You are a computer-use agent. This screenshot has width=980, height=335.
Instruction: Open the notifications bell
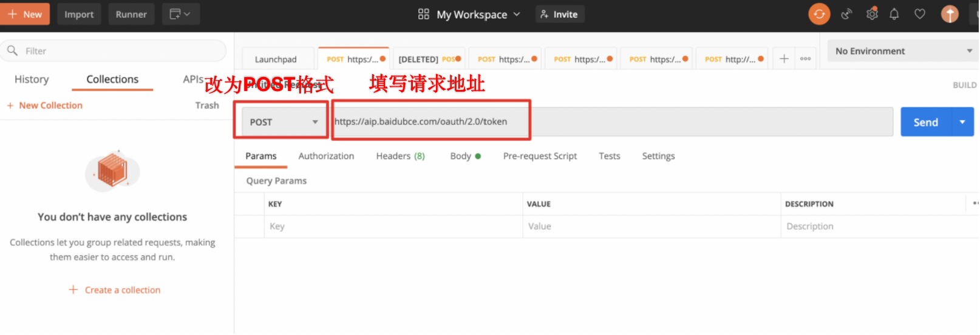[894, 14]
